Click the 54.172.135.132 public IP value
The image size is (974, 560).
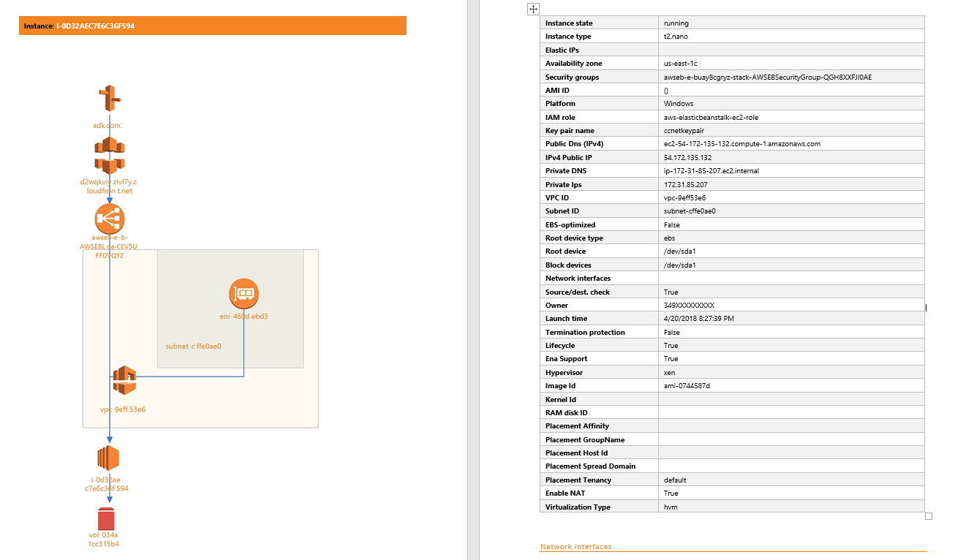tap(687, 157)
